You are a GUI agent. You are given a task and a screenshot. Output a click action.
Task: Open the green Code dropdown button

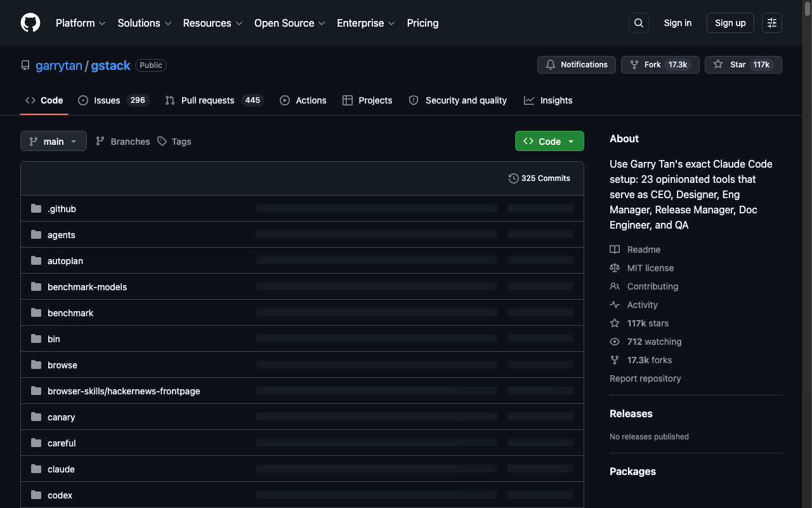[x=549, y=141]
